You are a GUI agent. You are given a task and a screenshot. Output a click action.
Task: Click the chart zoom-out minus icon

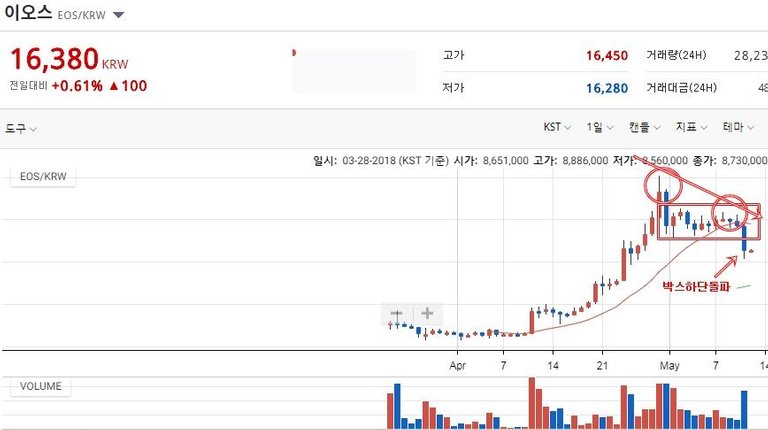tap(397, 314)
